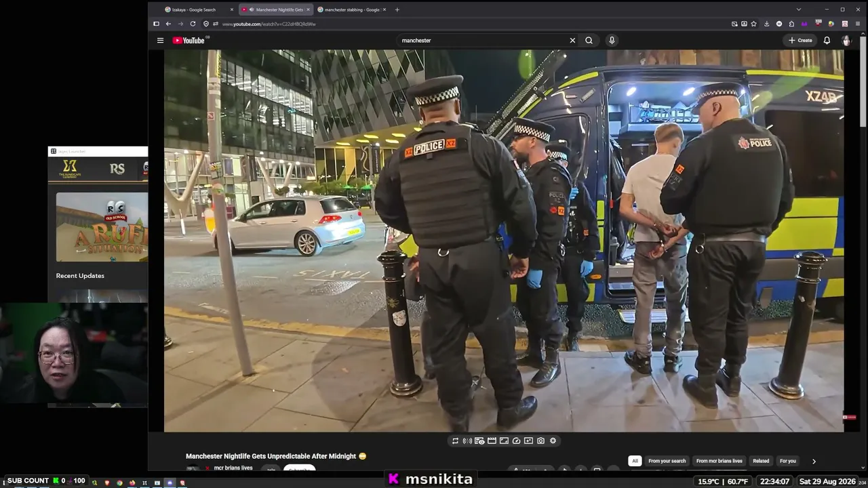Click the Recent Updates heading in launcher

pos(80,276)
